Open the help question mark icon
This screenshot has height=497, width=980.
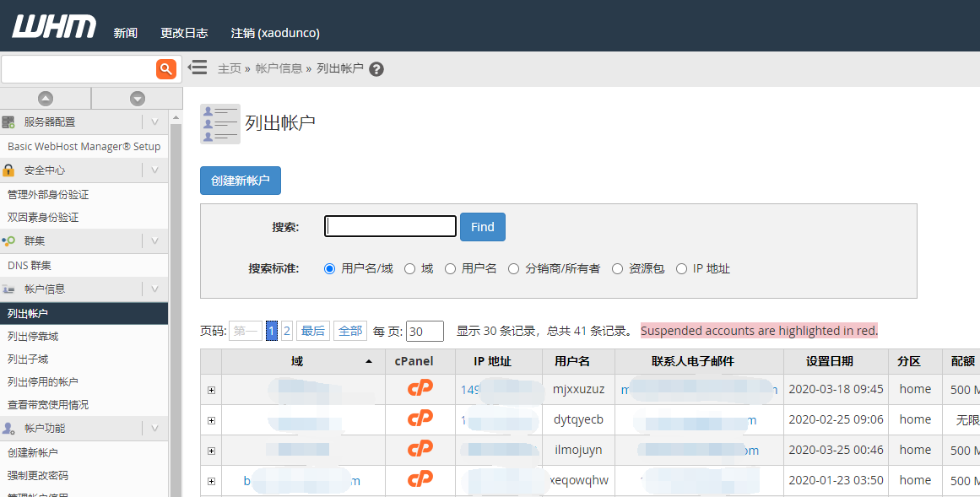pyautogui.click(x=376, y=69)
